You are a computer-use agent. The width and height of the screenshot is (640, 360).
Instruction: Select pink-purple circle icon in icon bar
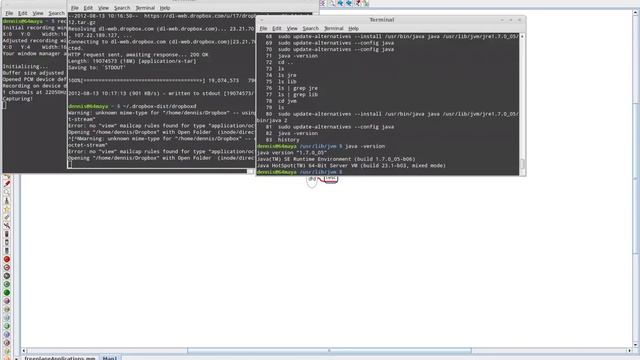(7, 301)
